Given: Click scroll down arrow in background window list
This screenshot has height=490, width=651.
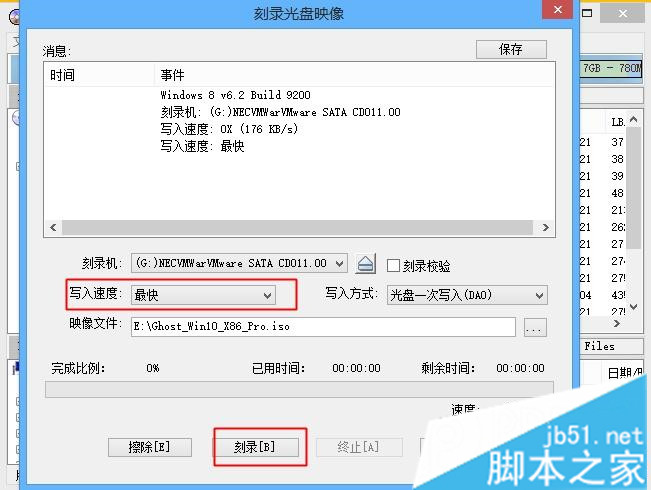Looking at the screenshot, I should coord(634,307).
